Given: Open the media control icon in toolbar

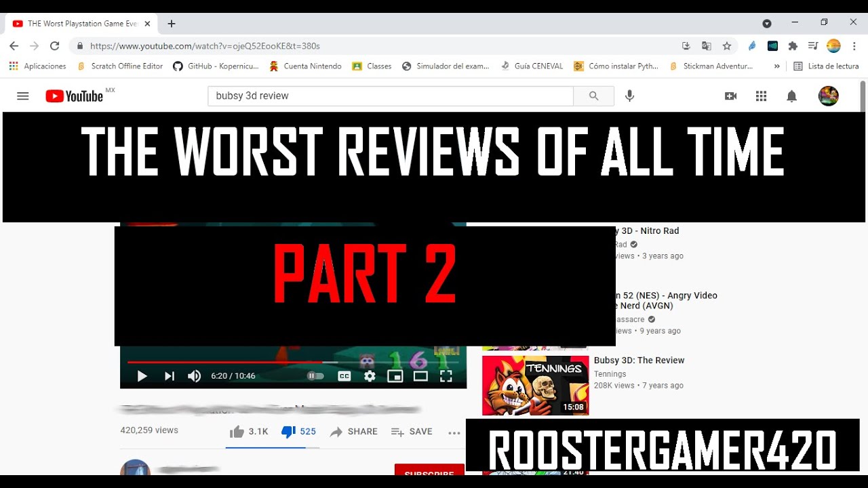Looking at the screenshot, I should pos(813,46).
